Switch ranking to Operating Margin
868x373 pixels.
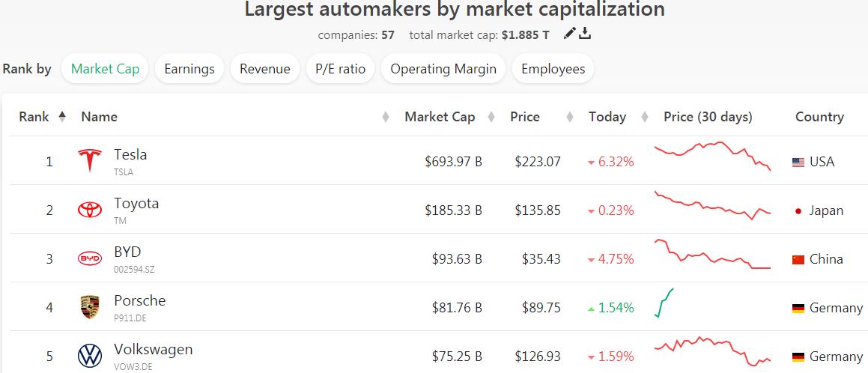coord(443,69)
